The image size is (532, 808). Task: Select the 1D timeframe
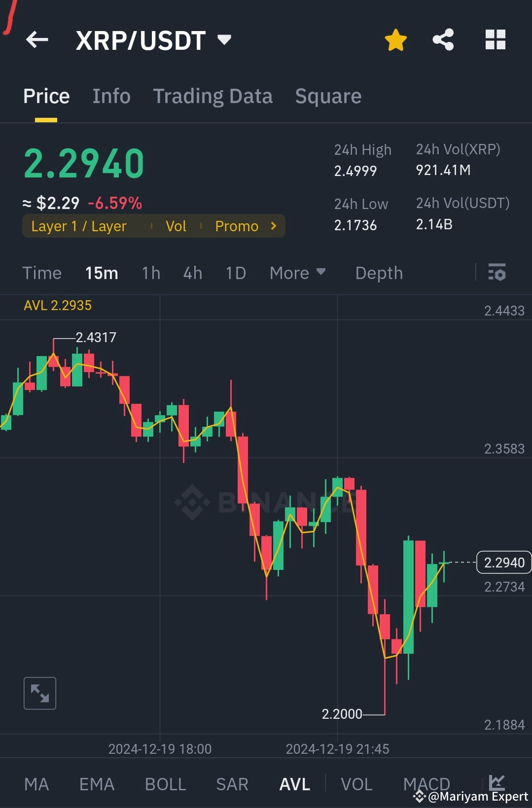(235, 273)
